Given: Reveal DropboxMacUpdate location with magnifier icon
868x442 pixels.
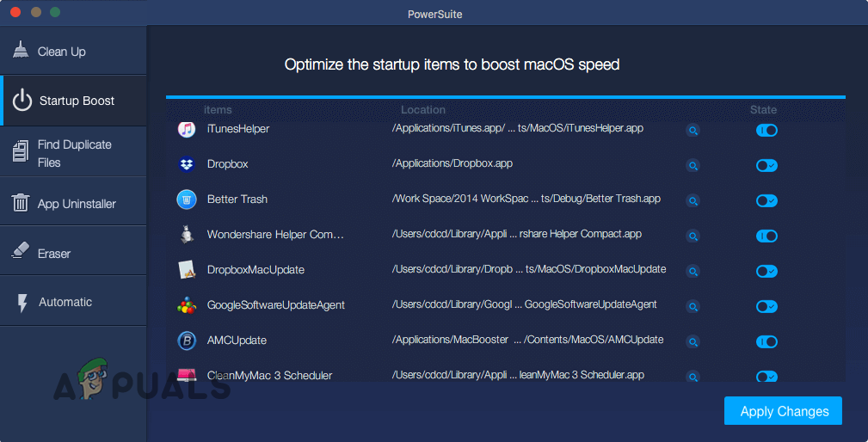Looking at the screenshot, I should 693,271.
